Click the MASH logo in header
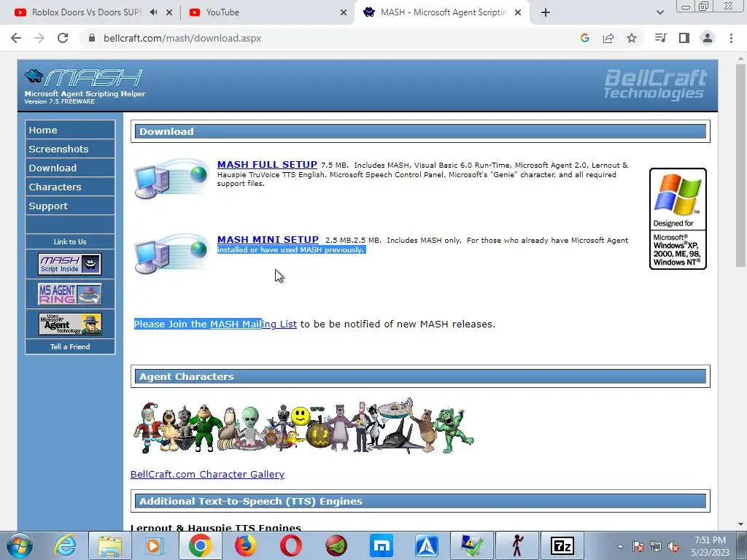The width and height of the screenshot is (747, 560). [x=85, y=86]
